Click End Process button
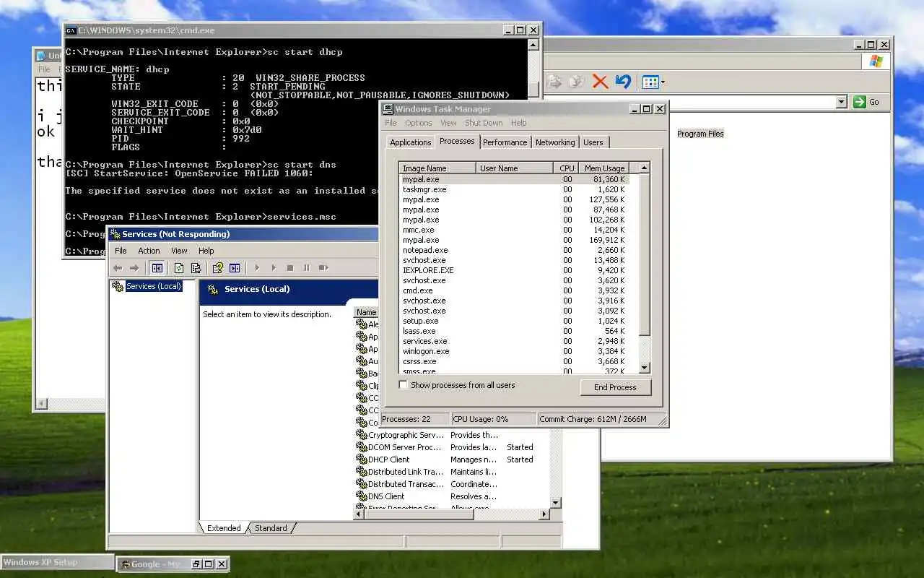This screenshot has width=924, height=578. coord(615,387)
